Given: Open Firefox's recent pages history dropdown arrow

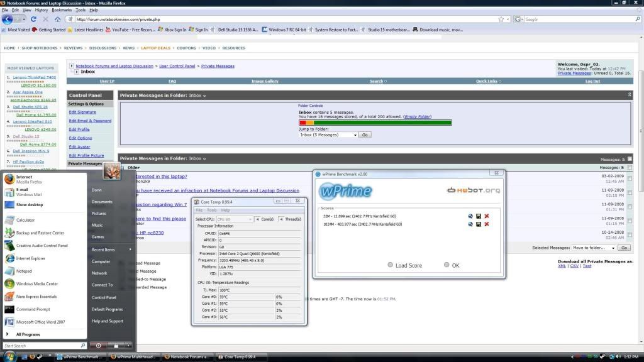Looking at the screenshot, I should click(24, 19).
